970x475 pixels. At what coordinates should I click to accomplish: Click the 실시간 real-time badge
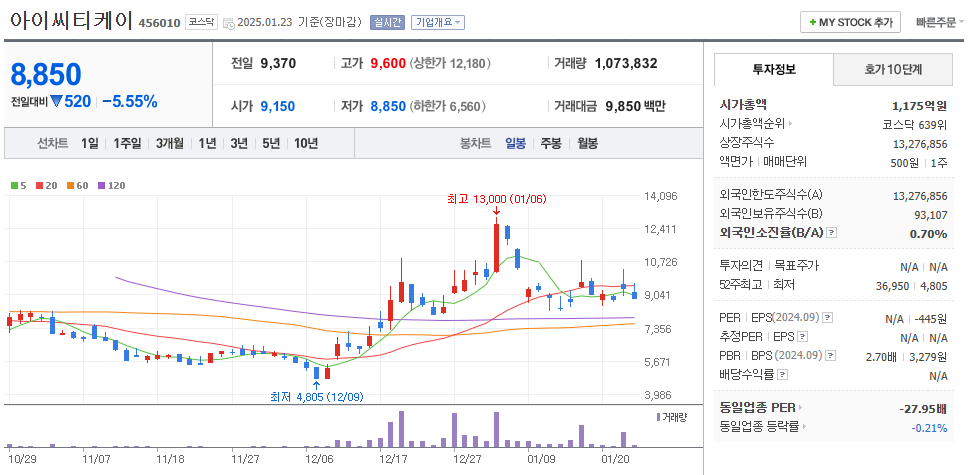pyautogui.click(x=387, y=22)
